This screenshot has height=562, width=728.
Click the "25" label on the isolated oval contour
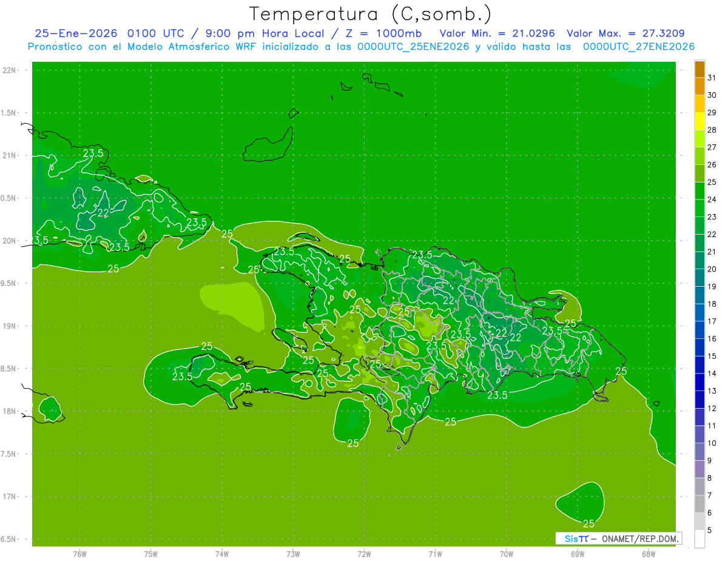tap(588, 524)
